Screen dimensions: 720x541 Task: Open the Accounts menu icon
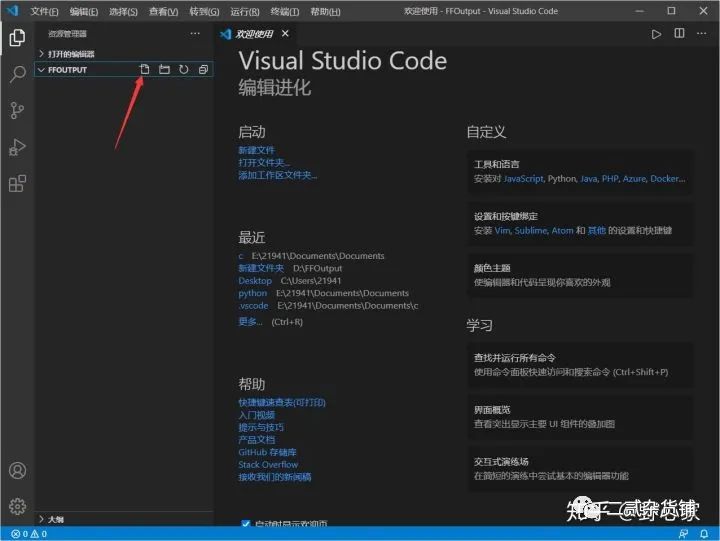[x=17, y=470]
